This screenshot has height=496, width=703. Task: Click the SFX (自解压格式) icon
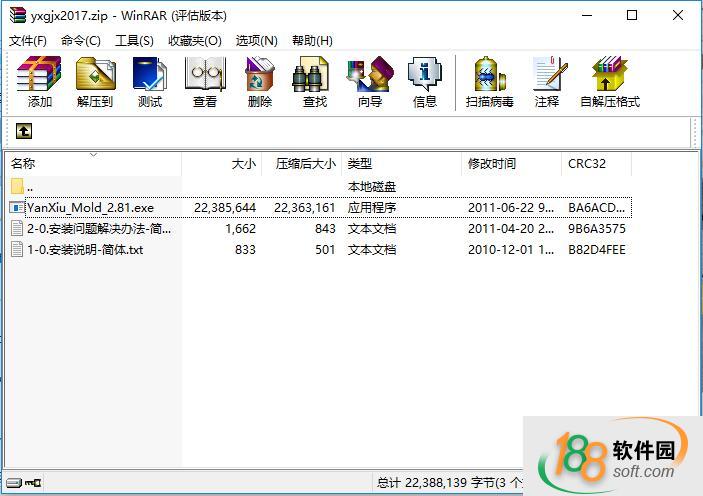(609, 82)
